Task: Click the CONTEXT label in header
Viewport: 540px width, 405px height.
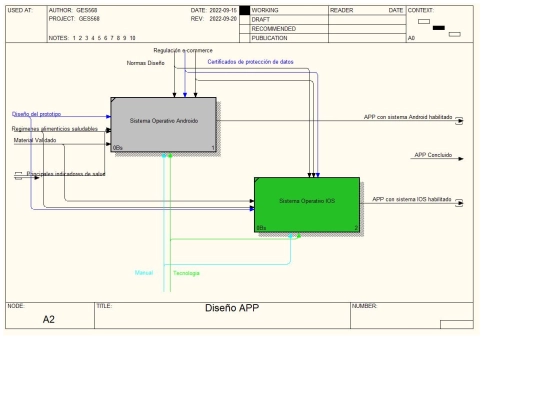Action: (x=420, y=10)
